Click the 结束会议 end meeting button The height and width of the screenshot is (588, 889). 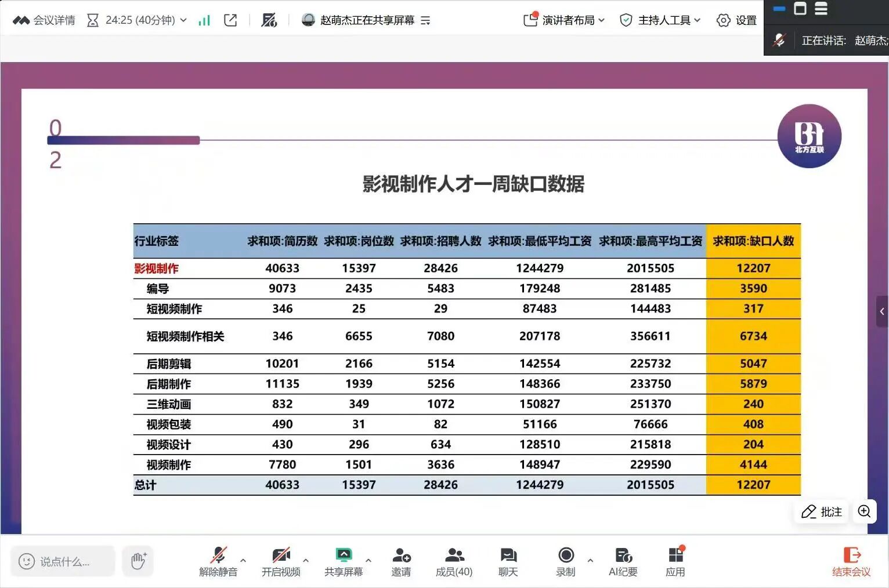point(851,561)
